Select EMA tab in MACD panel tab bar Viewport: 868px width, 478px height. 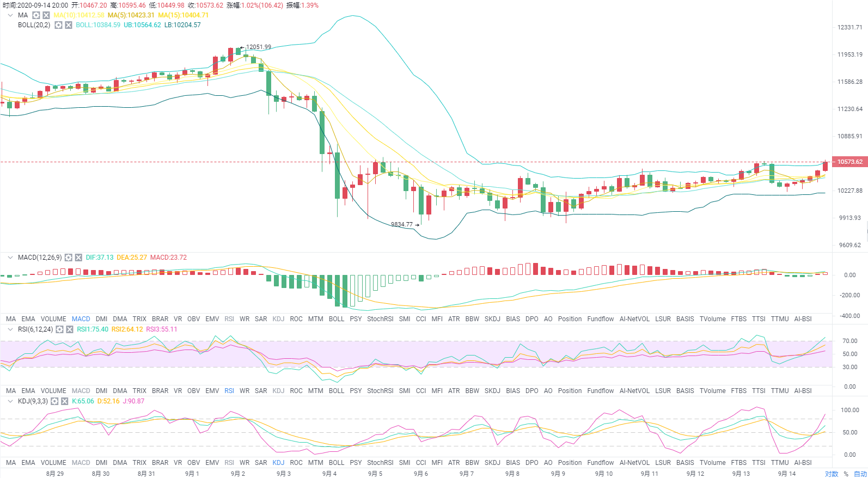pos(28,319)
